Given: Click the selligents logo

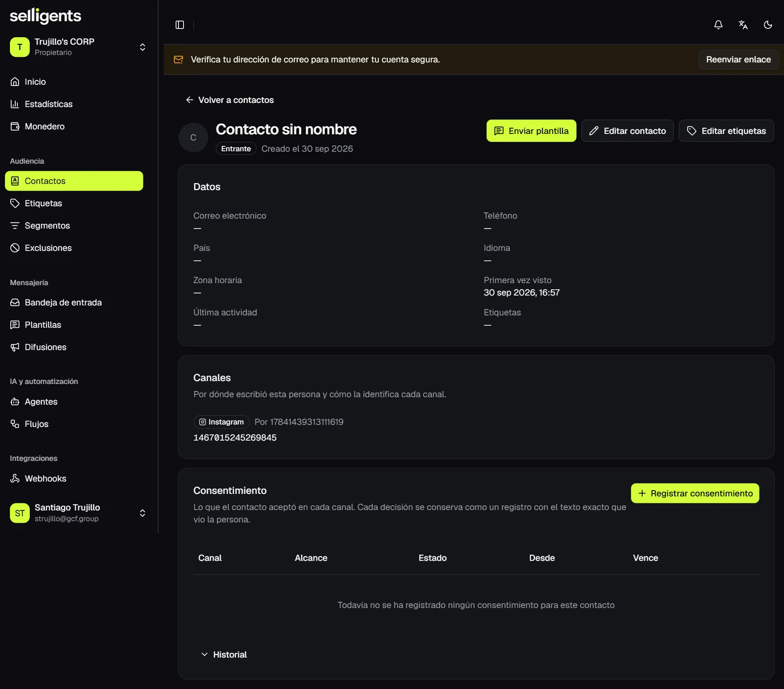Looking at the screenshot, I should click(45, 16).
